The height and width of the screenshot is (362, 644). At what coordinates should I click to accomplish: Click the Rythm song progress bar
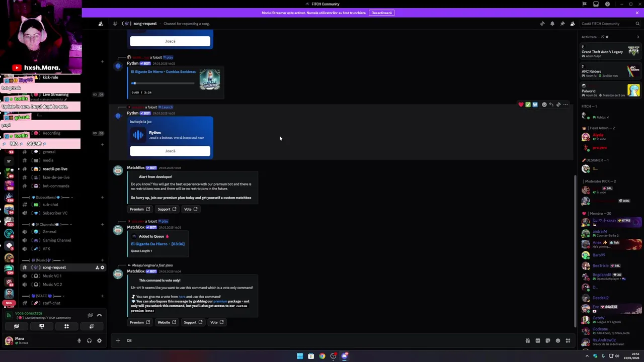[x=163, y=83]
